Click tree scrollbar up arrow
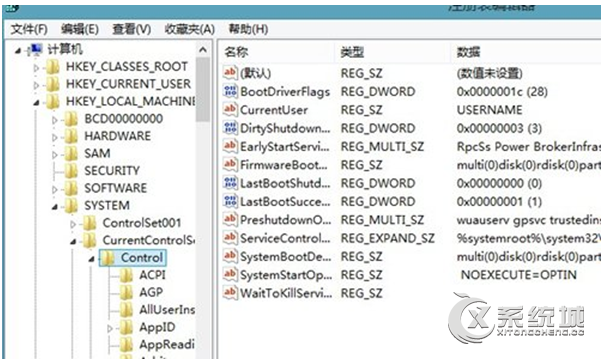 pyautogui.click(x=203, y=50)
